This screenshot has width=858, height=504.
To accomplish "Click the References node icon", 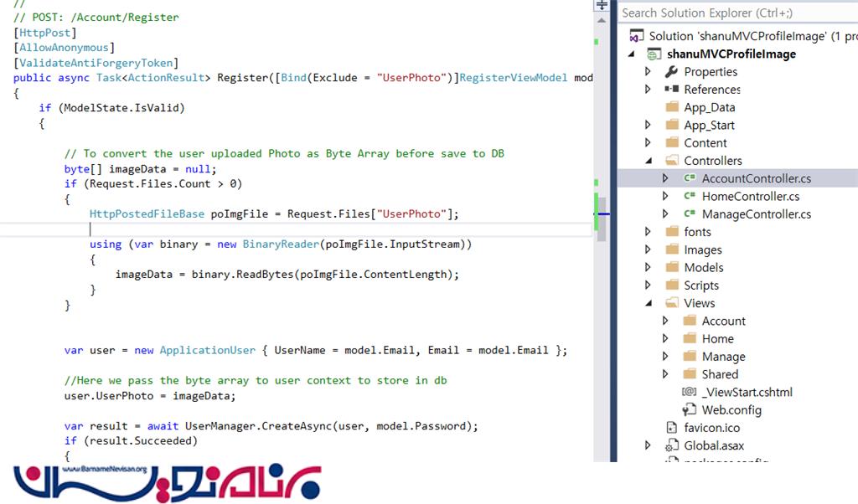I will [671, 90].
